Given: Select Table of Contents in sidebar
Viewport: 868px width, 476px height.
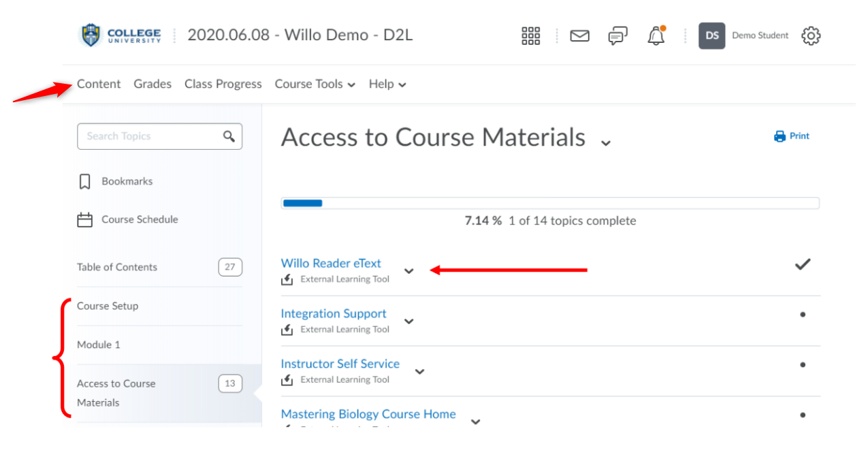Looking at the screenshot, I should coord(117,268).
